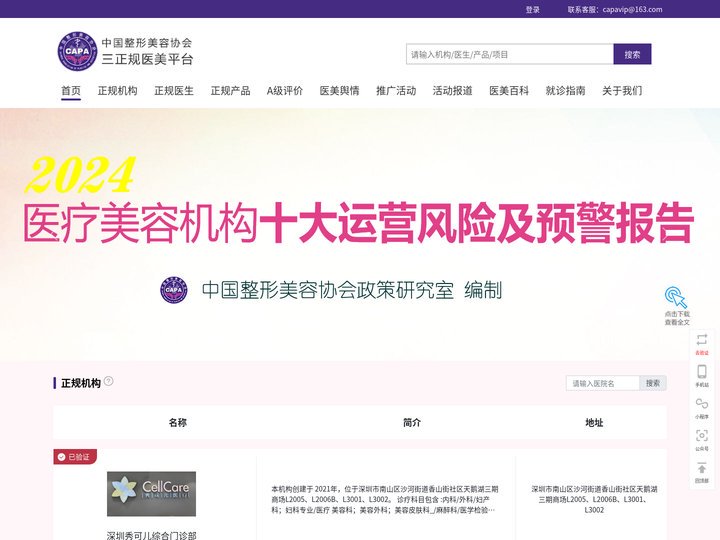Click the address text 深圳市南山区沙河街道
Screen dimensions: 720x540
click(x=594, y=499)
